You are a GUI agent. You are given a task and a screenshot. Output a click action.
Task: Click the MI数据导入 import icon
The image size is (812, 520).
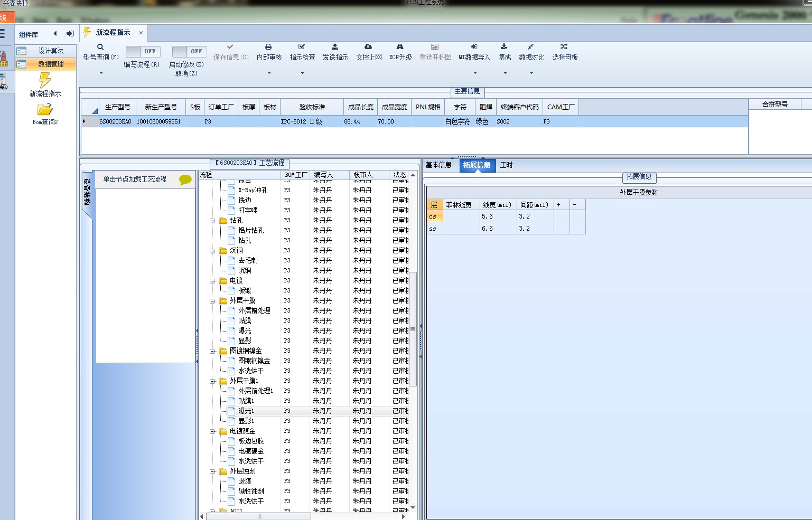coord(474,47)
